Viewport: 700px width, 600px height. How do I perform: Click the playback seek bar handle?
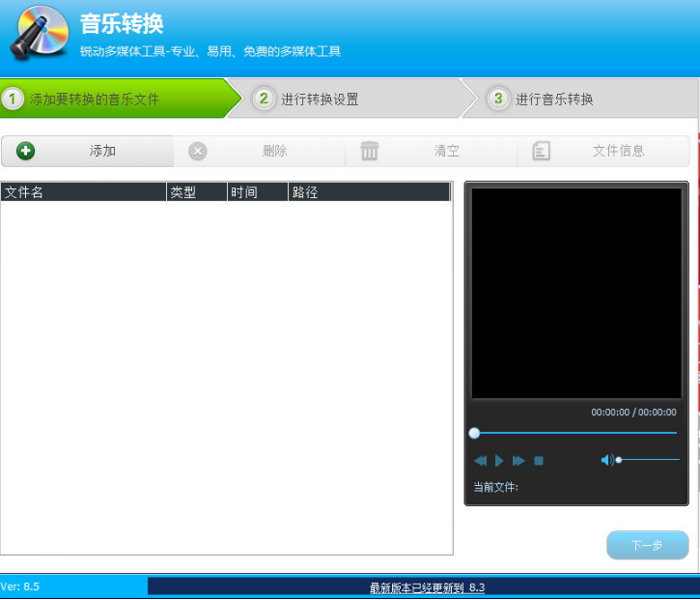pos(474,433)
